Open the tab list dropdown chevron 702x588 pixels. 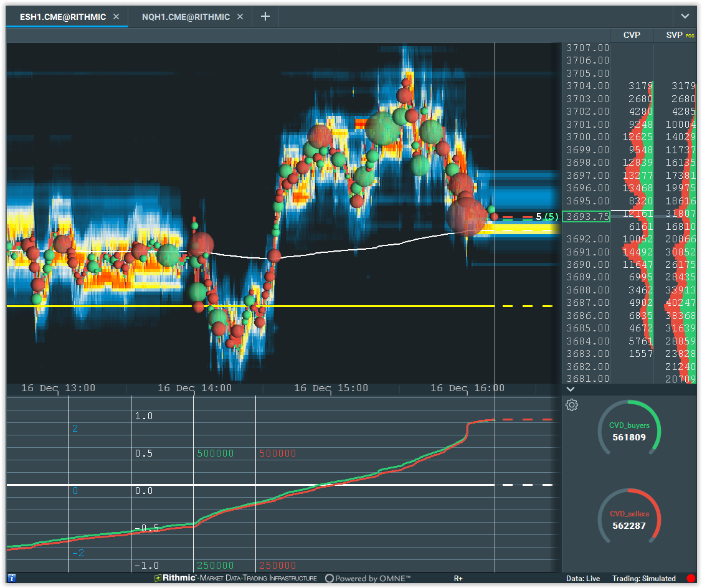(685, 16)
